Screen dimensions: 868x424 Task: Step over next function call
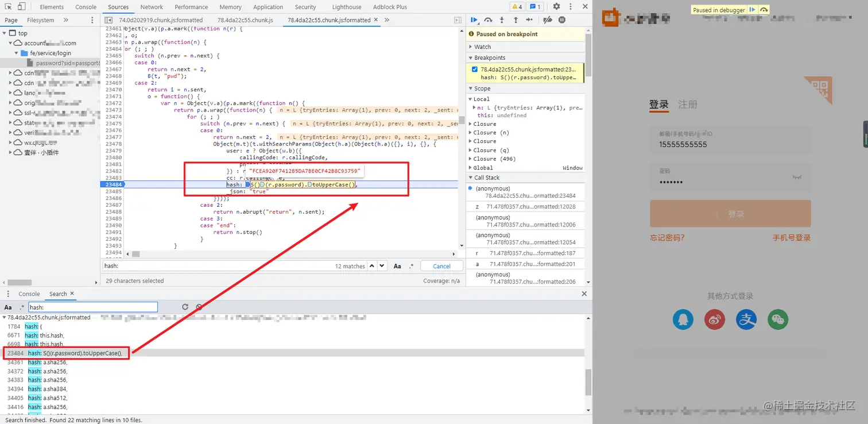point(489,20)
